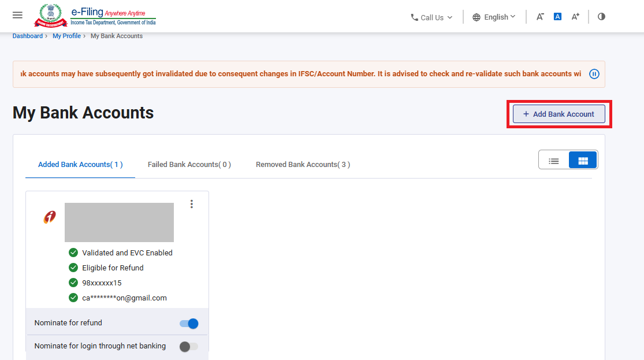The height and width of the screenshot is (360, 644).
Task: Select Added Bank Accounts tab
Action: [80, 165]
